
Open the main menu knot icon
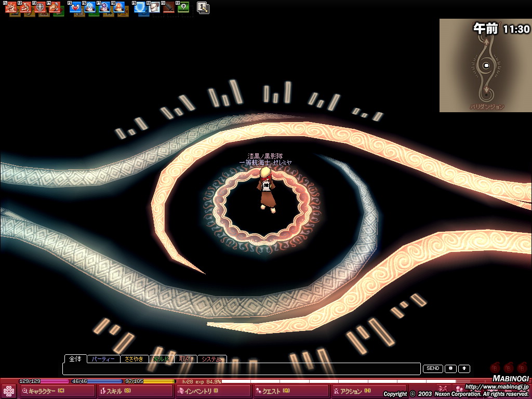click(x=8, y=391)
